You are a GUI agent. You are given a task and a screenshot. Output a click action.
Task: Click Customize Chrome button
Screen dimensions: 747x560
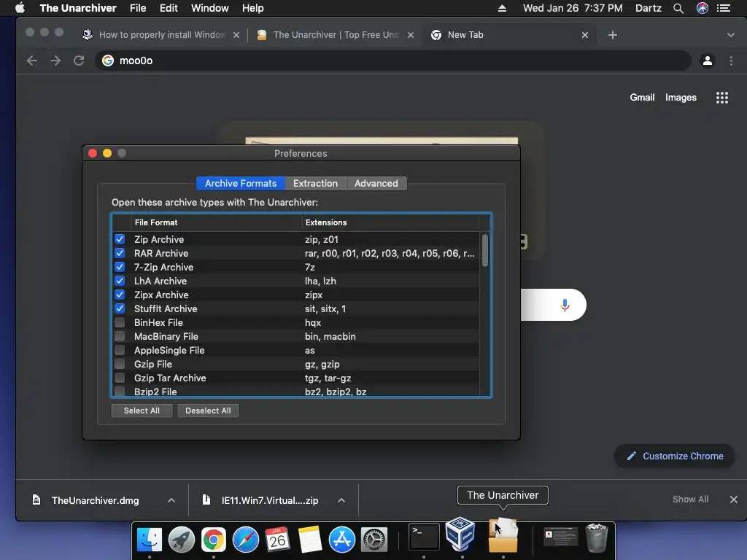[x=675, y=456]
